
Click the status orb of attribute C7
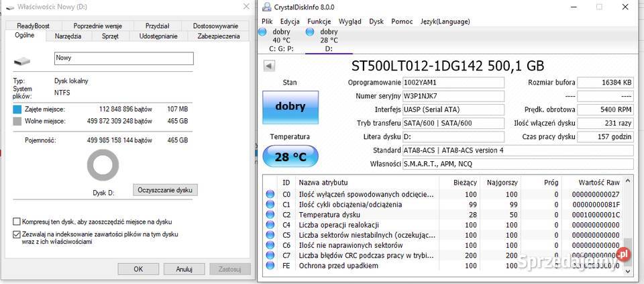click(x=270, y=256)
